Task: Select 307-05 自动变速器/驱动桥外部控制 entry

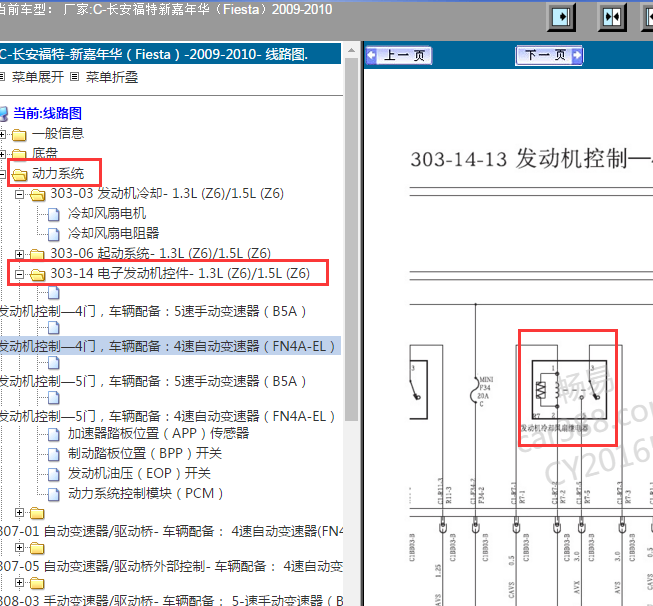Action: pyautogui.click(x=171, y=566)
